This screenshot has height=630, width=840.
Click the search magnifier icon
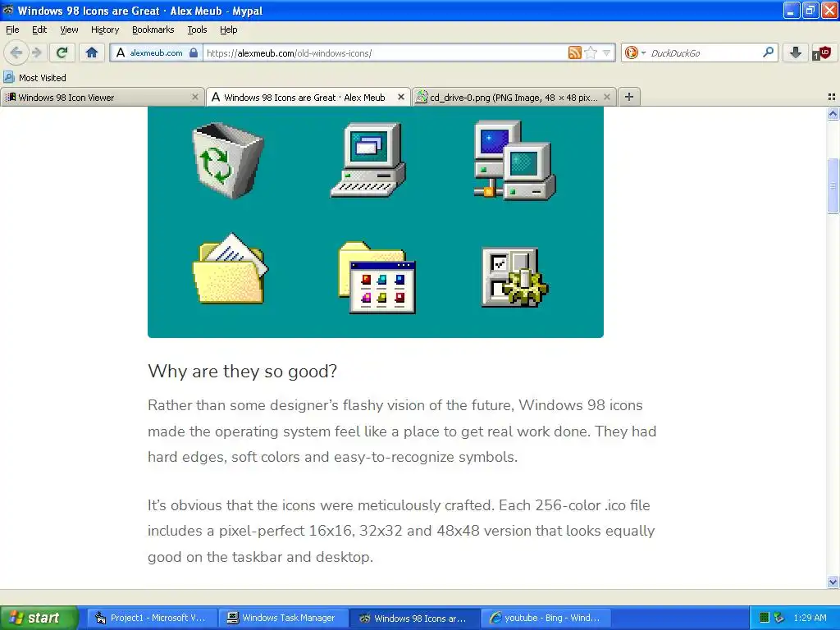[768, 52]
